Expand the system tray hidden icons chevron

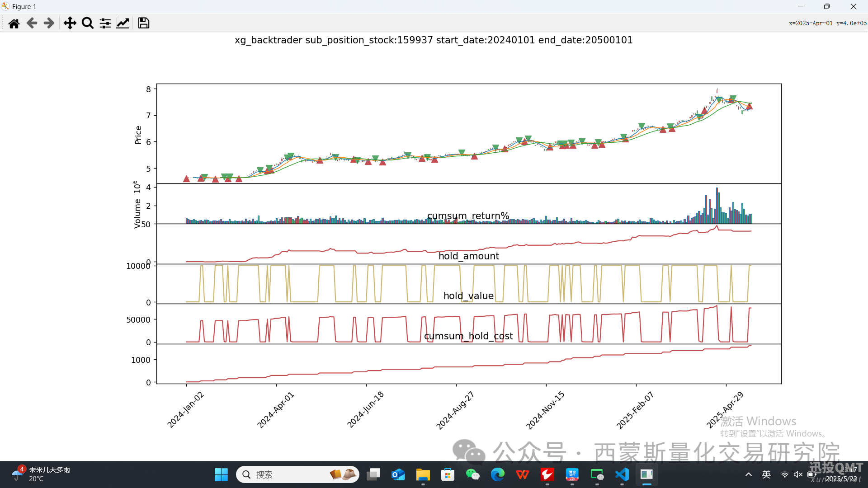pos(749,474)
